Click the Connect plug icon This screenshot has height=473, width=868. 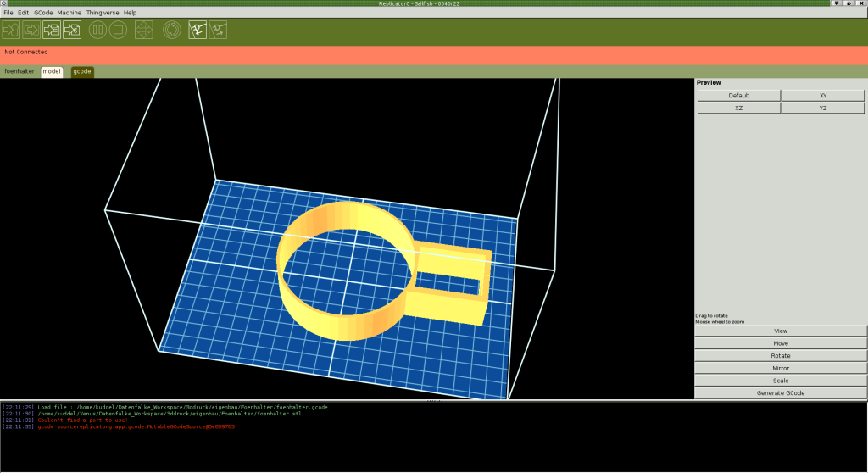coord(198,30)
